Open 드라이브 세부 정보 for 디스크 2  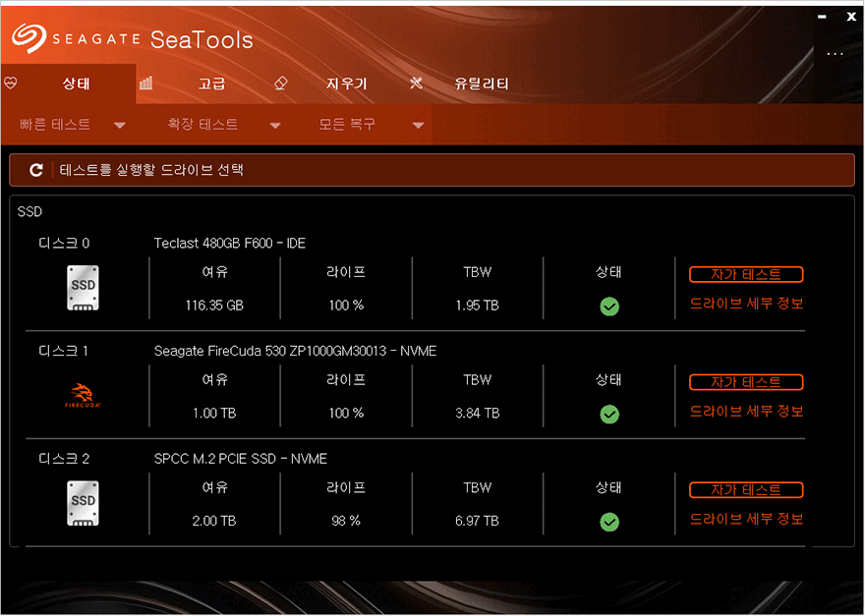pos(746,519)
